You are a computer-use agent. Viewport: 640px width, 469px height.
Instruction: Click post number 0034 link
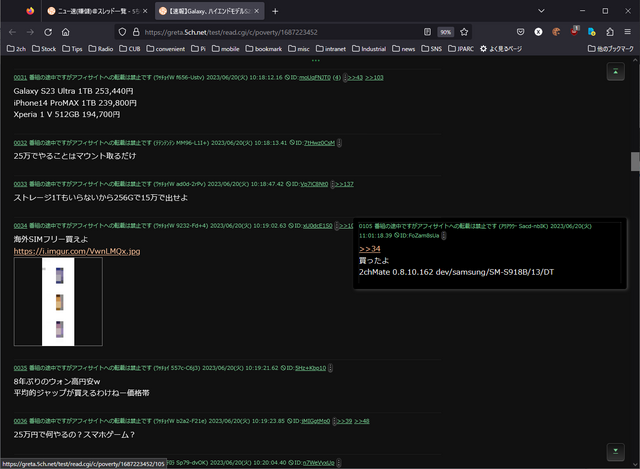coord(20,226)
